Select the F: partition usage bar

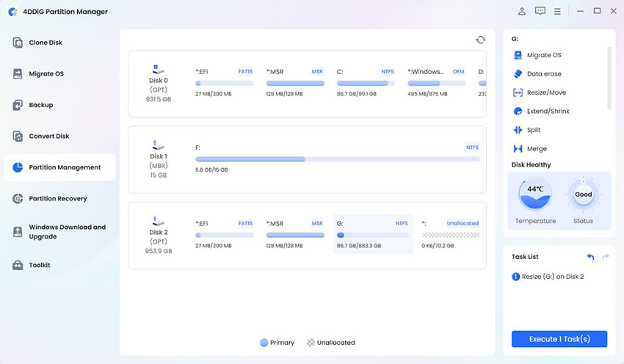[x=337, y=159]
